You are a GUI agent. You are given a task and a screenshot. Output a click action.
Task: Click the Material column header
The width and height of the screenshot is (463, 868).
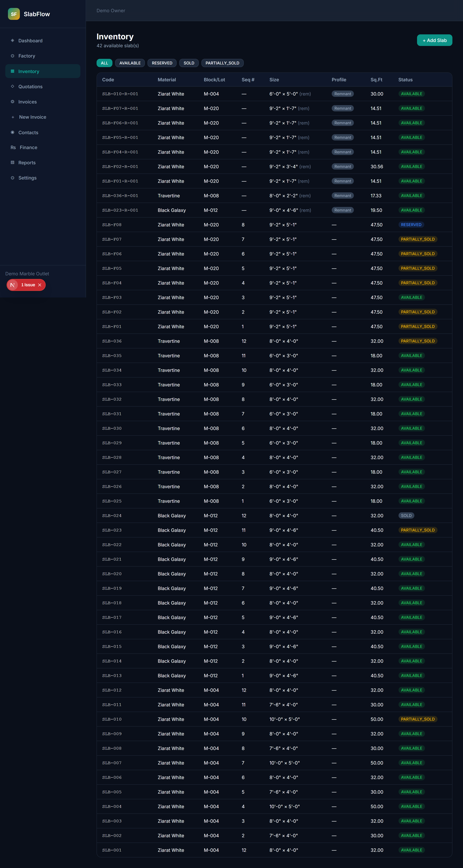[x=167, y=80]
